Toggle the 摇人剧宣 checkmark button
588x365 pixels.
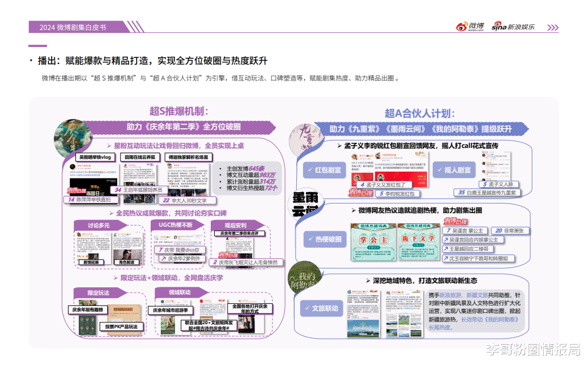(x=454, y=170)
